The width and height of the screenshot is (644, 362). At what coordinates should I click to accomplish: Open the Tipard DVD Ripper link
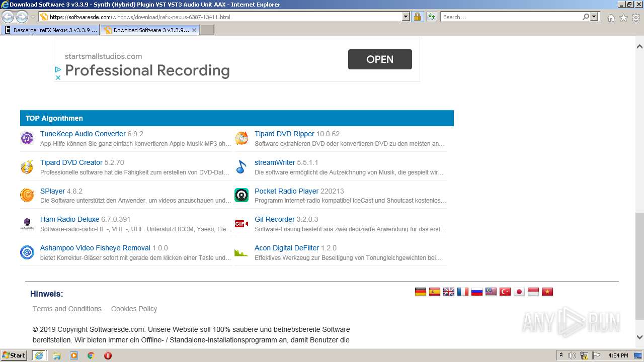click(x=284, y=134)
